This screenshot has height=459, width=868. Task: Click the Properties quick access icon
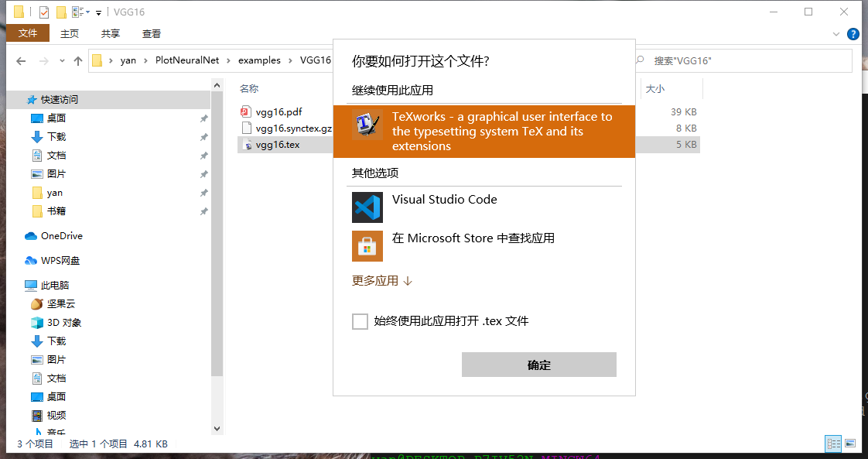44,12
